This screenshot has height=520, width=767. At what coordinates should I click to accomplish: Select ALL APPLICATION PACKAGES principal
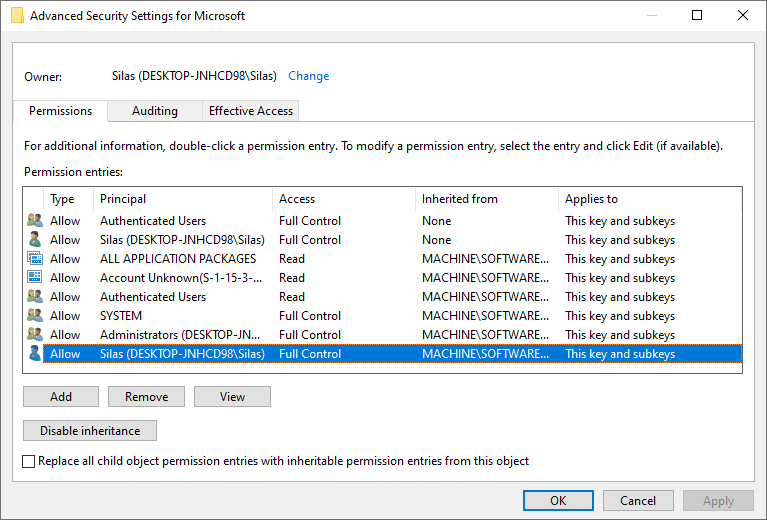click(x=178, y=259)
